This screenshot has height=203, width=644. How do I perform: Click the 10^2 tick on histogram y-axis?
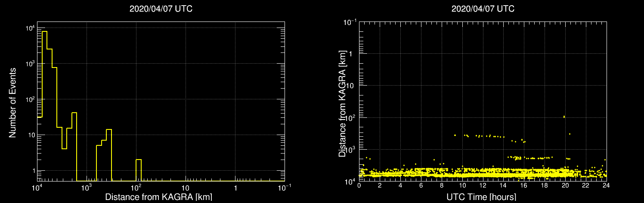tap(30, 99)
